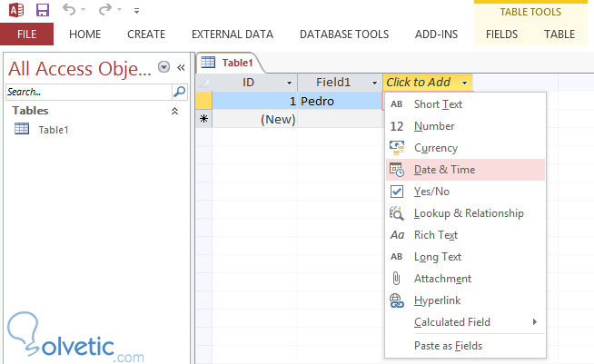Image resolution: width=594 pixels, height=364 pixels.
Task: Open the EXTERNAL DATA tab
Action: coord(233,34)
